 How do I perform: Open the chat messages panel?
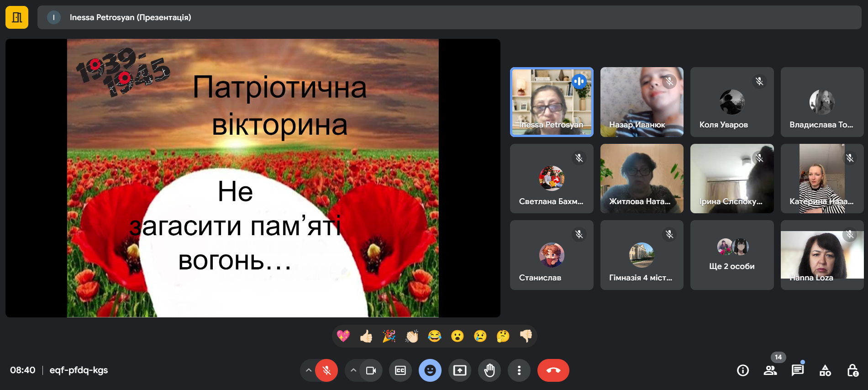[x=798, y=370]
